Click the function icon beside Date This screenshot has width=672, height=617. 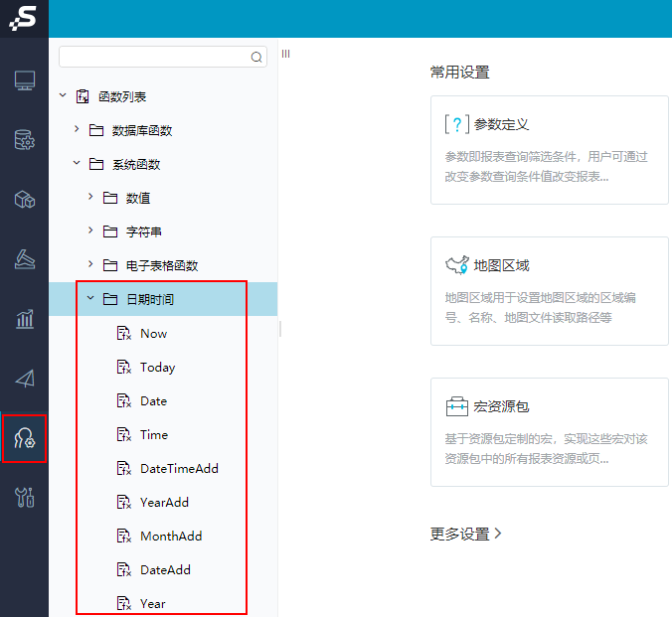[x=124, y=400]
